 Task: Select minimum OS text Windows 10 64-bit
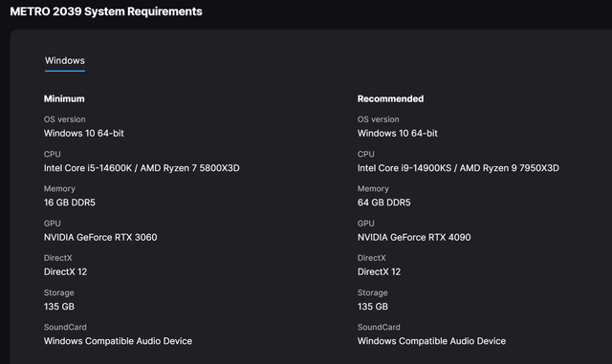[84, 134]
